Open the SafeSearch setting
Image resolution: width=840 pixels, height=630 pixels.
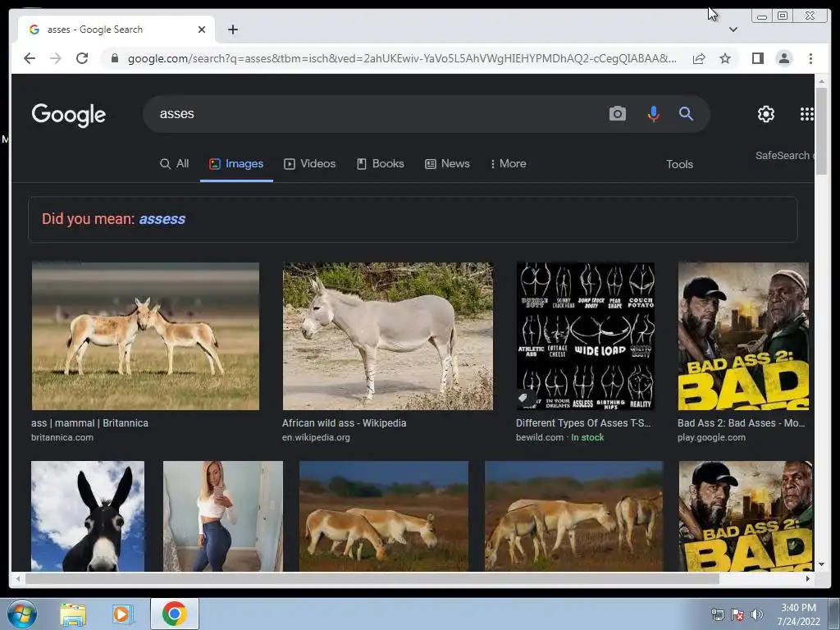(784, 155)
